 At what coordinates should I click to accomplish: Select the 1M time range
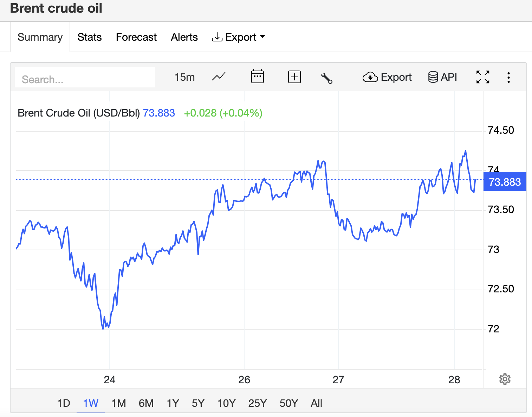119,403
